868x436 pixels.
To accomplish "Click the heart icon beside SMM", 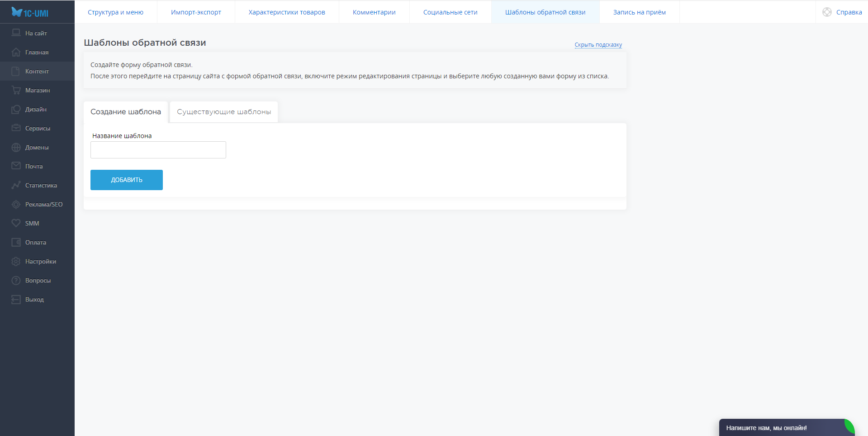I will [16, 223].
